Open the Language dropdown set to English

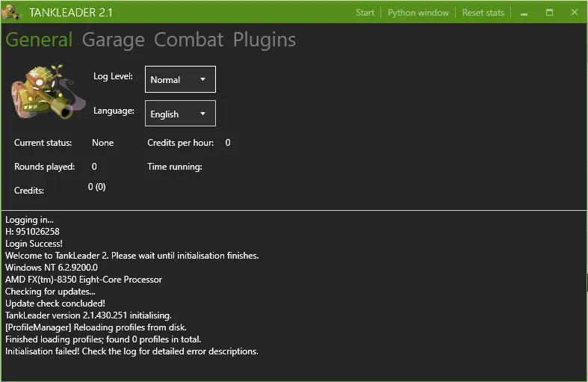pyautogui.click(x=180, y=114)
